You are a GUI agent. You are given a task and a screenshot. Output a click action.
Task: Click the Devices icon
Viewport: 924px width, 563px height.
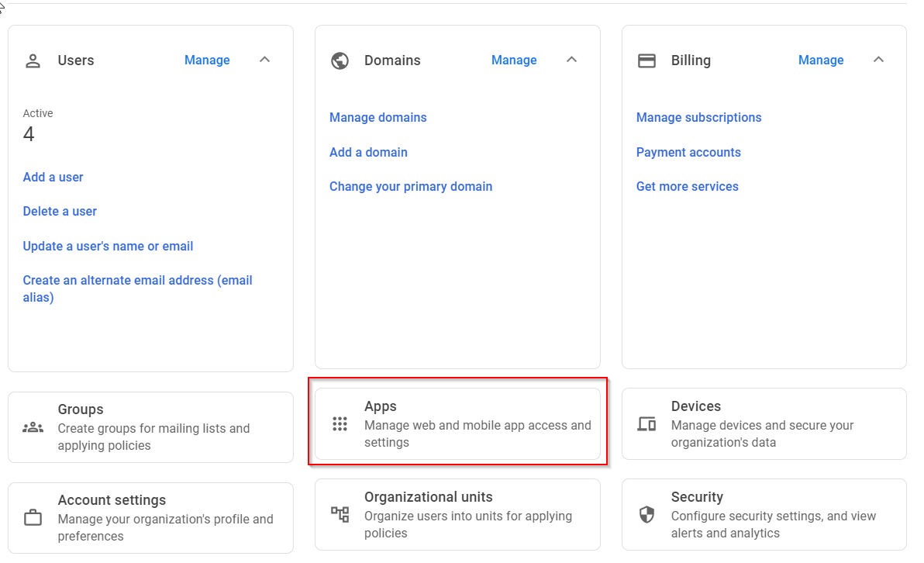pyautogui.click(x=646, y=424)
